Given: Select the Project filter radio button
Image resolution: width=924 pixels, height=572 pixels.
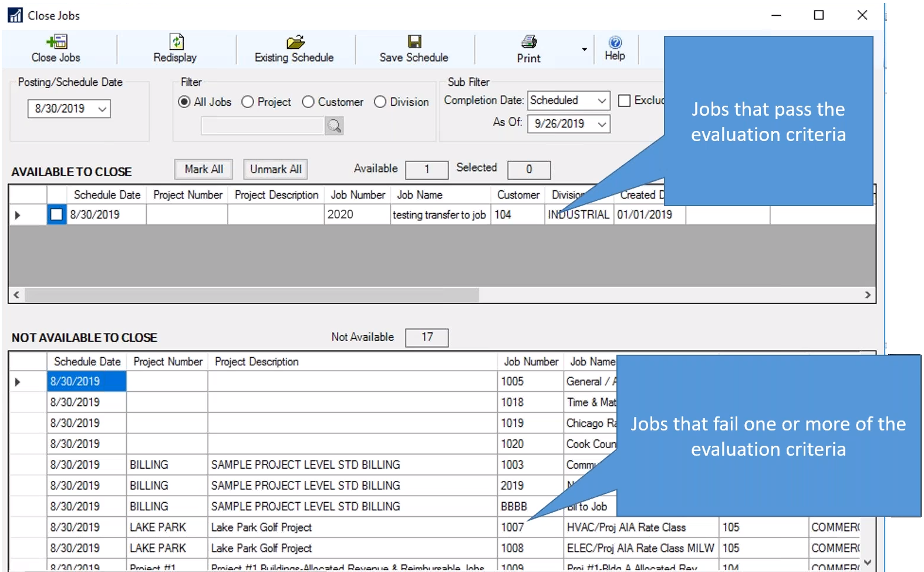Looking at the screenshot, I should click(x=248, y=102).
